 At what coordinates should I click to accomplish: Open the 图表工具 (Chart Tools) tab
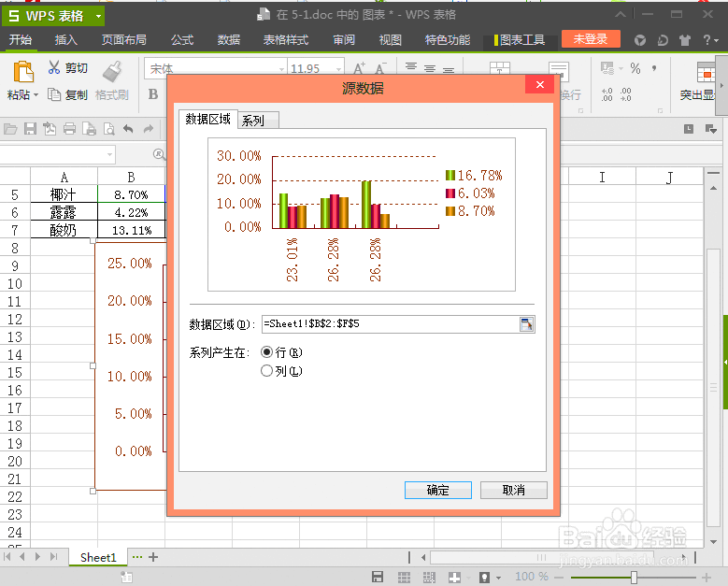[521, 40]
